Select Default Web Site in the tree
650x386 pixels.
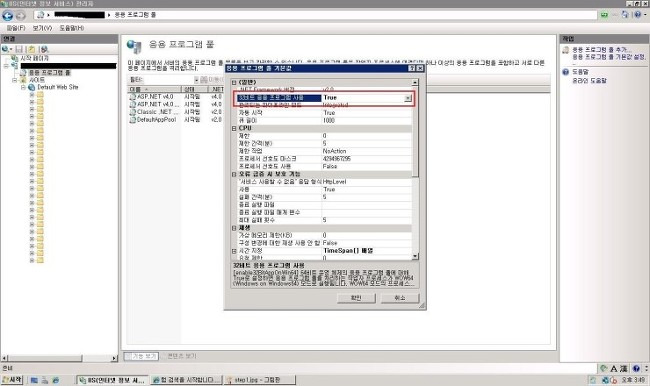point(58,87)
